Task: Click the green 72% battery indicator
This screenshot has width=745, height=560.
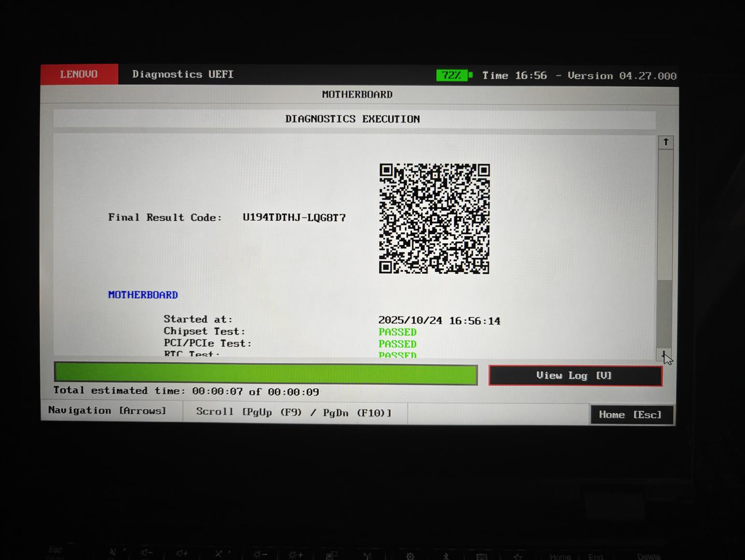Action: pyautogui.click(x=453, y=76)
